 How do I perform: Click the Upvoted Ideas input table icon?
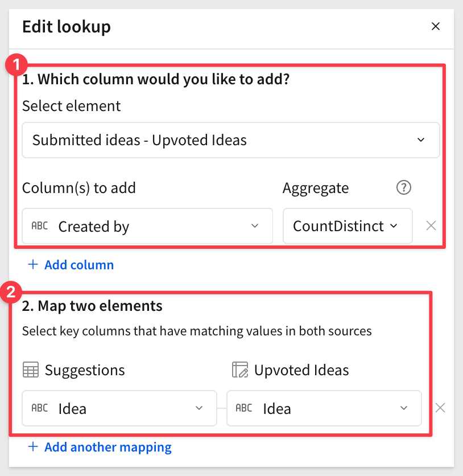[x=240, y=370]
